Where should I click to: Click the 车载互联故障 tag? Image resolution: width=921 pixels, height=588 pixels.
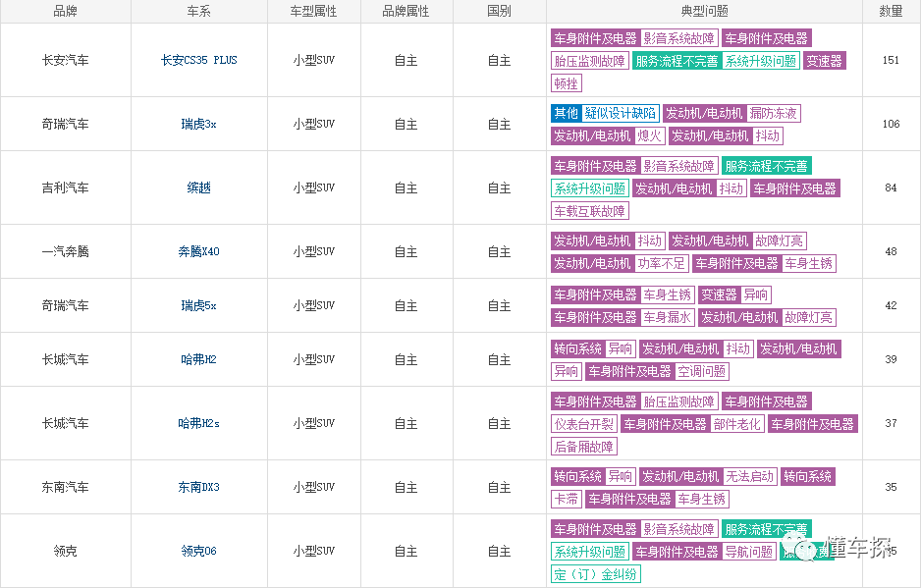point(590,211)
